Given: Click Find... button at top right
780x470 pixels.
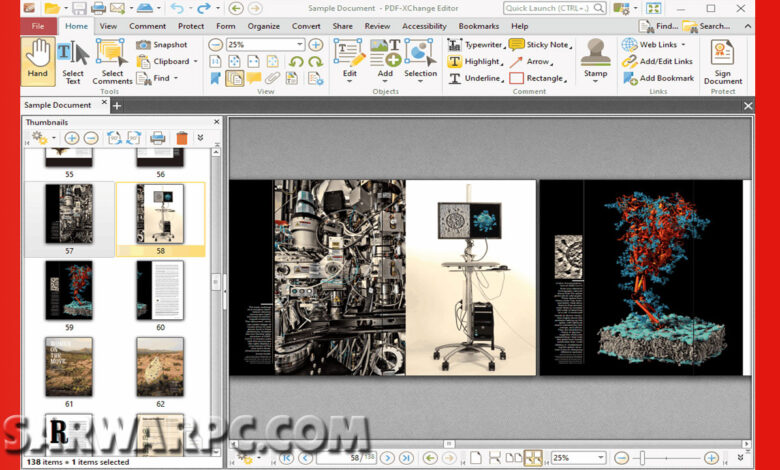Looking at the screenshot, I should tap(659, 26).
